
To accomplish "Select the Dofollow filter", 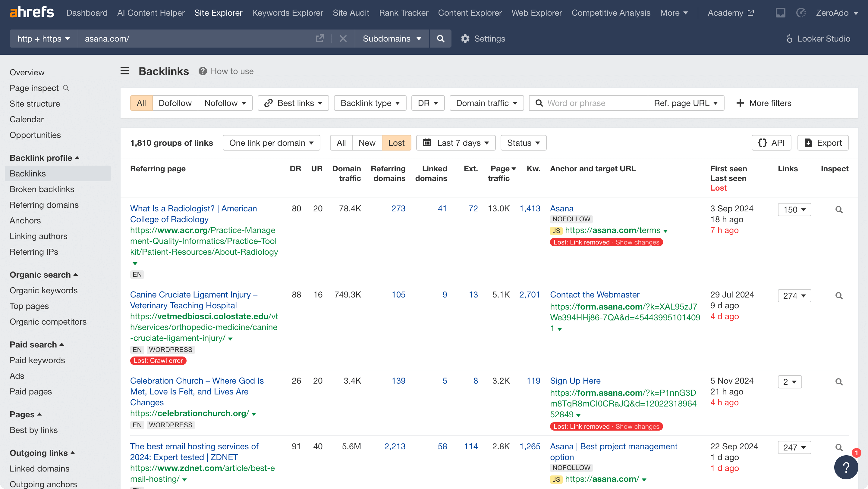I will coord(175,103).
